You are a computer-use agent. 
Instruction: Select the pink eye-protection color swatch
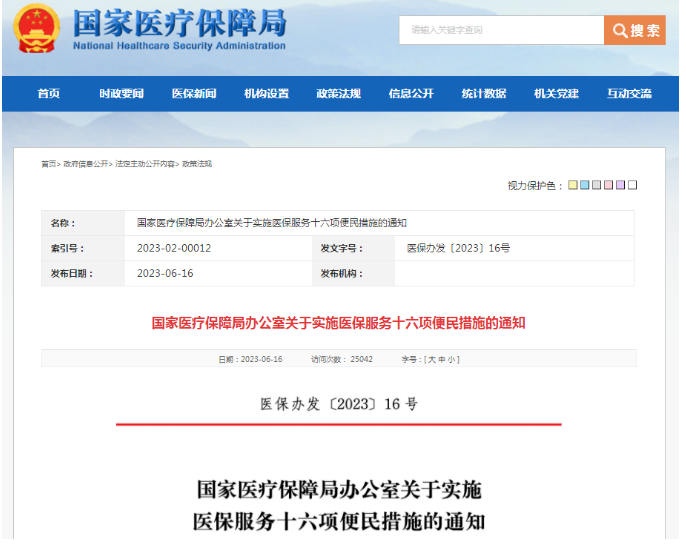(x=609, y=185)
